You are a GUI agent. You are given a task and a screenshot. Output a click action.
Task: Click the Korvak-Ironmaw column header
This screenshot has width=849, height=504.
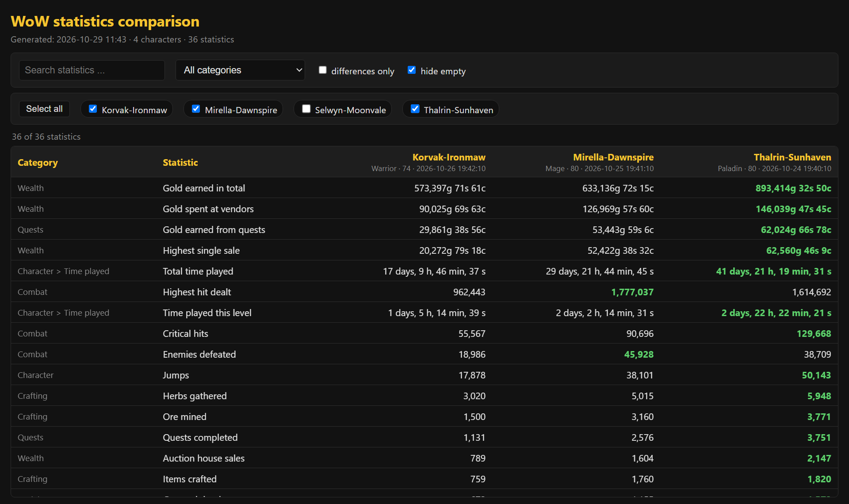449,157
